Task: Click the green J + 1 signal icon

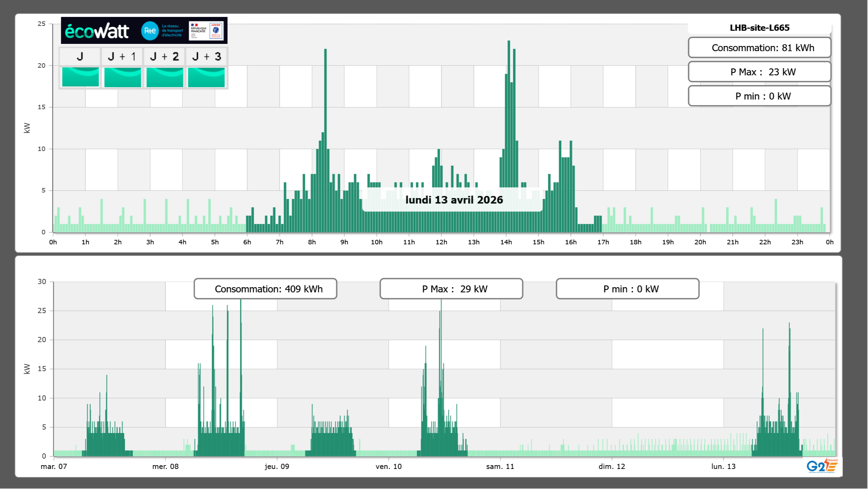Action: (122, 77)
